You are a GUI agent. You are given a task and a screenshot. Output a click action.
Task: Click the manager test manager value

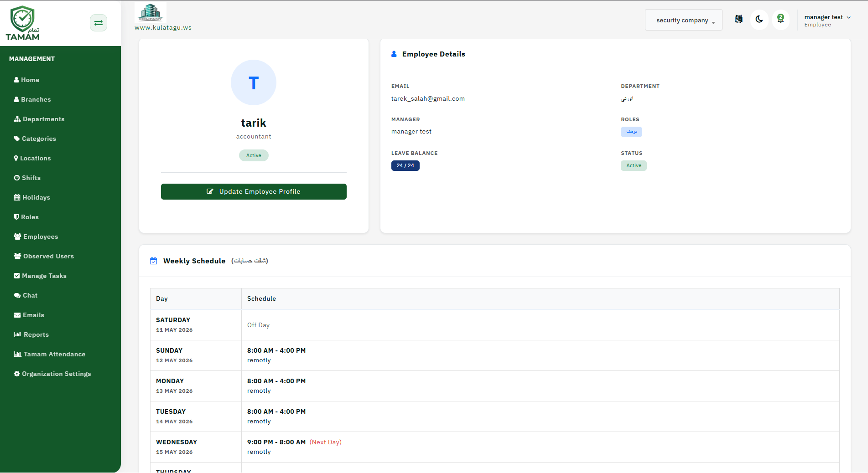[411, 131]
